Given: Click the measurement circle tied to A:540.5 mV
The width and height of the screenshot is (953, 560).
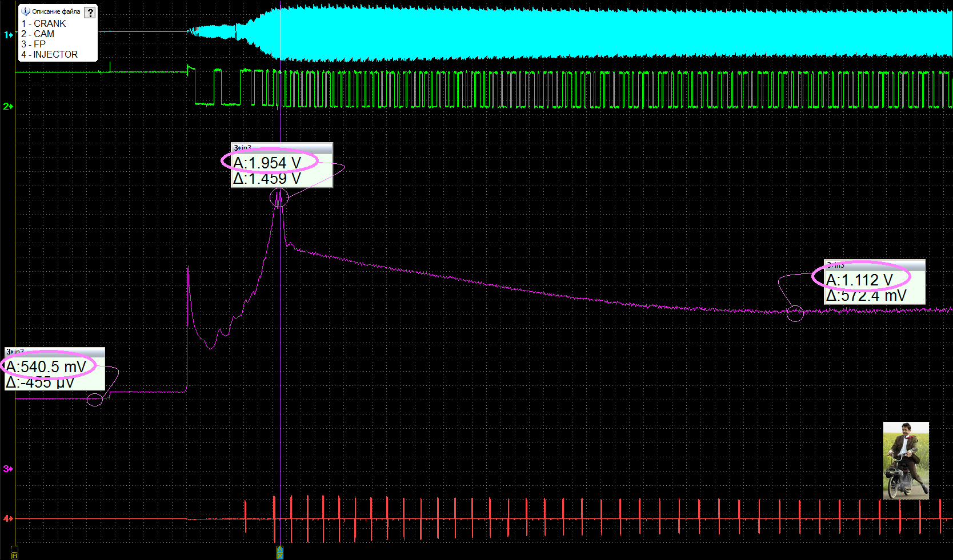Looking at the screenshot, I should point(95,399).
